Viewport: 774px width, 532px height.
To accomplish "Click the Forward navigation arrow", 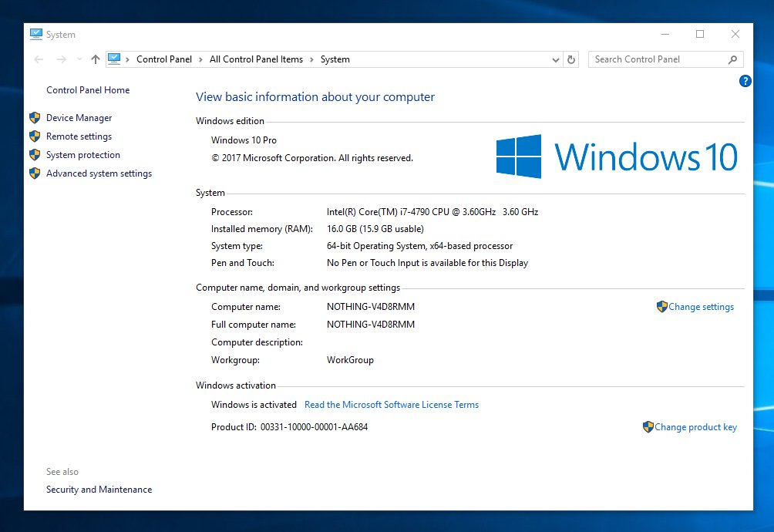I will [x=62, y=59].
